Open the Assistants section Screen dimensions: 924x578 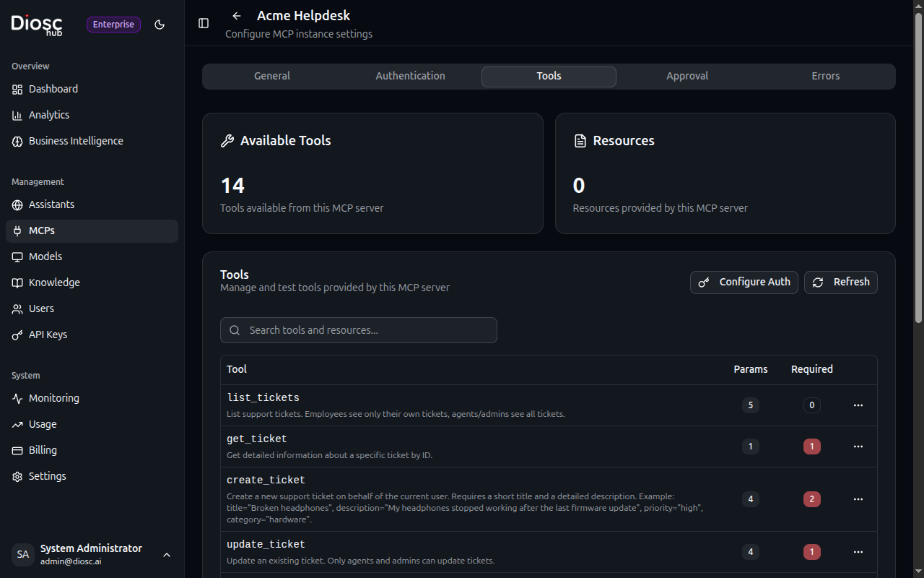tap(51, 204)
